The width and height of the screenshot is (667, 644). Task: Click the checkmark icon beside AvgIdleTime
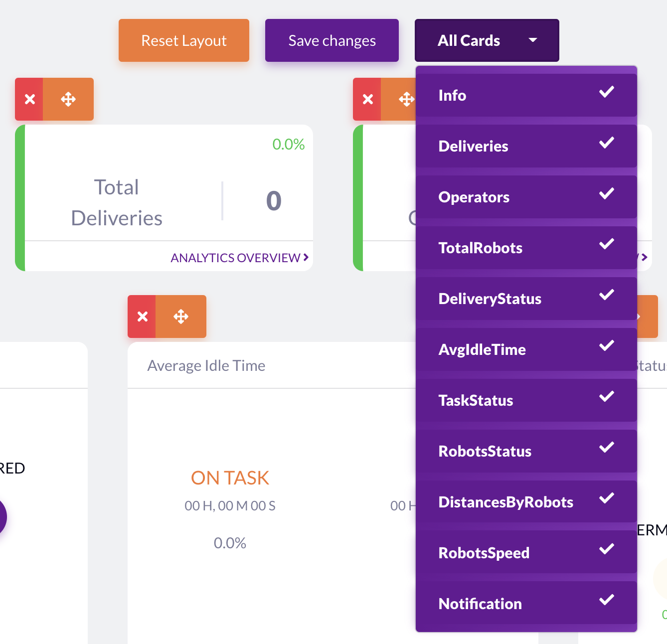pos(606,345)
